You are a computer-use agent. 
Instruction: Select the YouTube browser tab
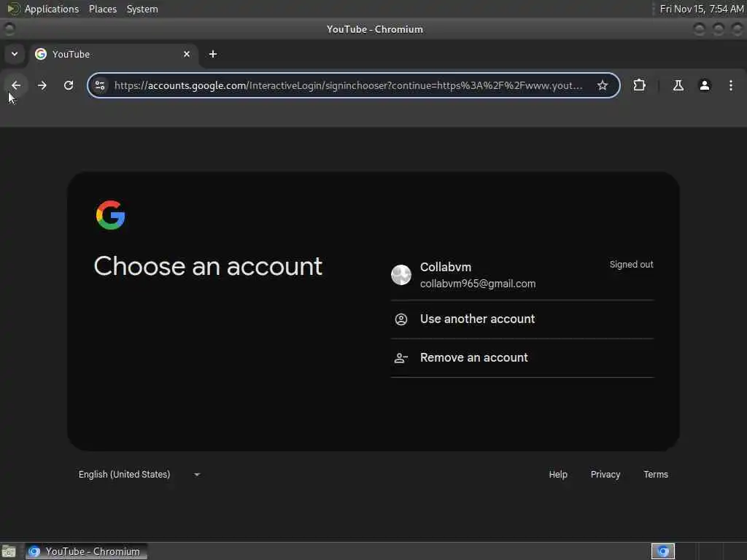[x=115, y=54]
